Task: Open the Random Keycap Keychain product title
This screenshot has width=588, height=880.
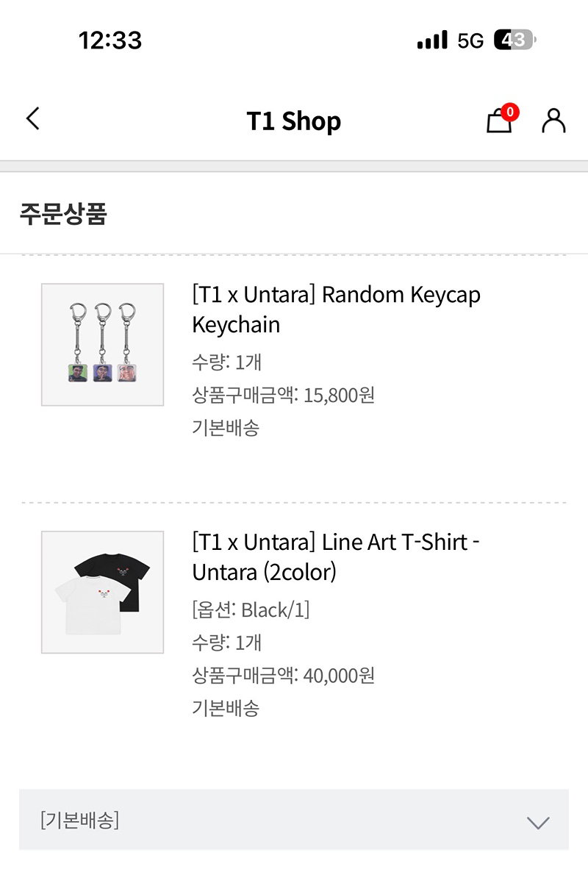Action: (x=336, y=310)
